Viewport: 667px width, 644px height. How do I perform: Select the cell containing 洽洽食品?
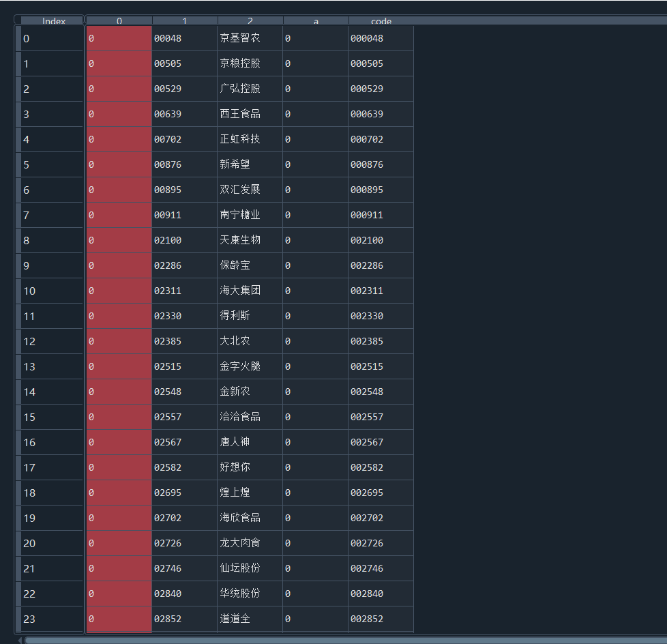[250, 417]
